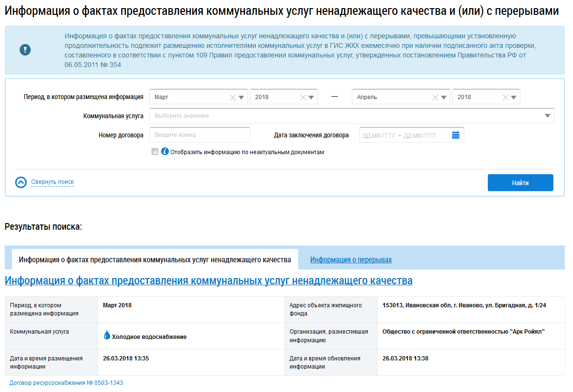This screenshot has height=392, width=573.
Task: Open the blue underlined results heading link
Action: (x=208, y=281)
